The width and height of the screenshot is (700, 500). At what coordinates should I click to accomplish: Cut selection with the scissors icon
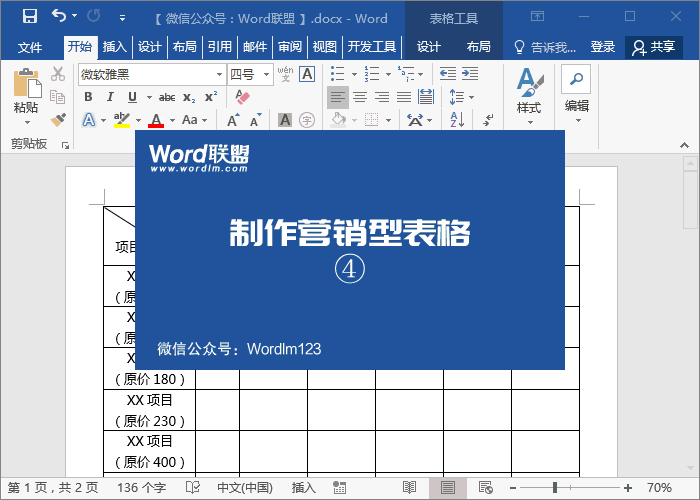click(58, 74)
